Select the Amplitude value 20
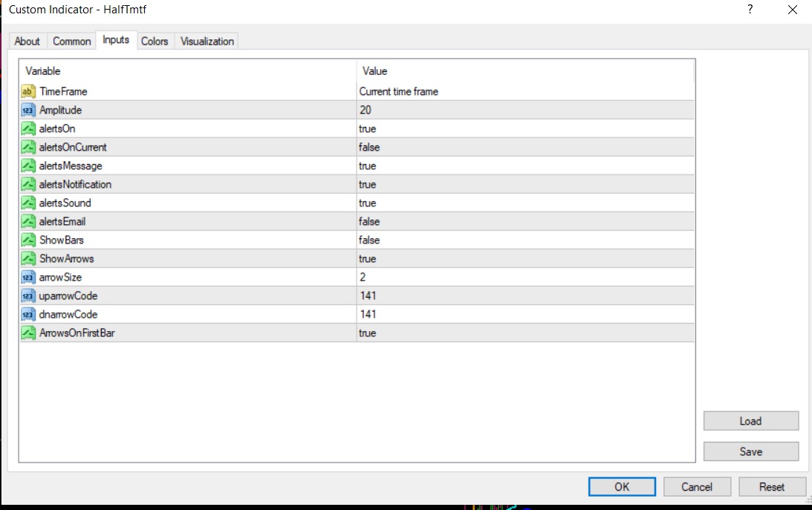812x510 pixels. point(366,110)
